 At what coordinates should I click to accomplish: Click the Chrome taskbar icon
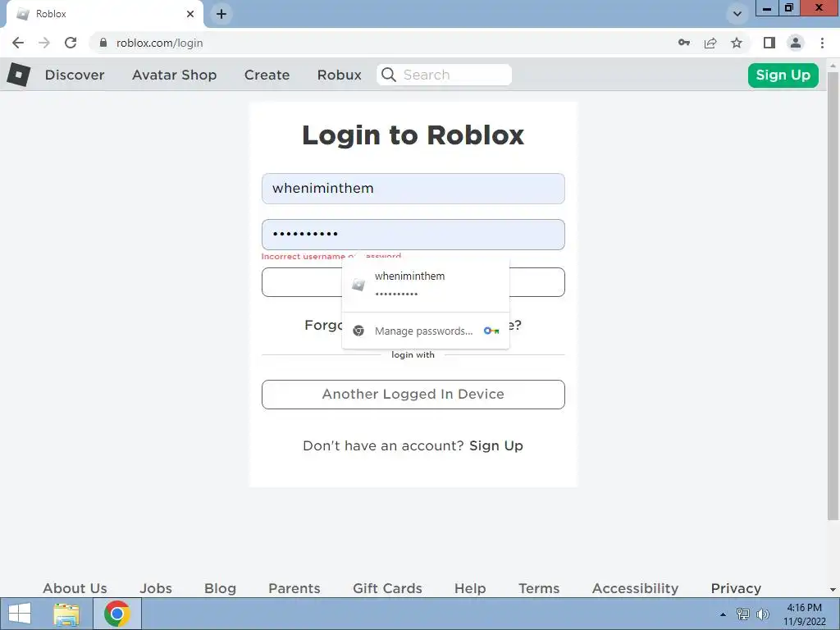click(117, 614)
